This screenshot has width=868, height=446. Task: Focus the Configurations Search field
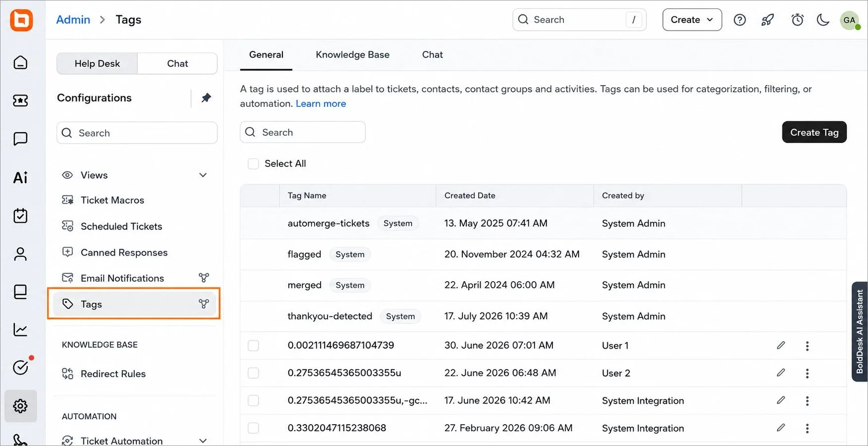pyautogui.click(x=137, y=133)
